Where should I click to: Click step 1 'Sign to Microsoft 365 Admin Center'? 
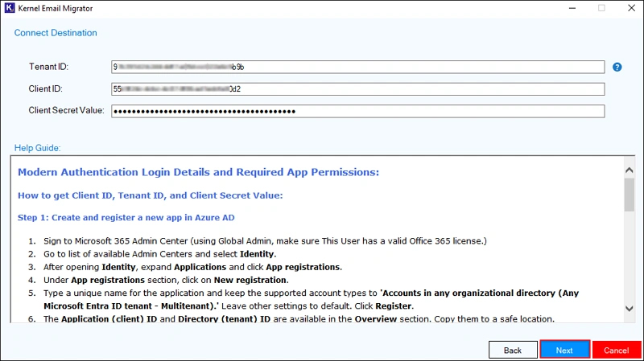click(266, 241)
